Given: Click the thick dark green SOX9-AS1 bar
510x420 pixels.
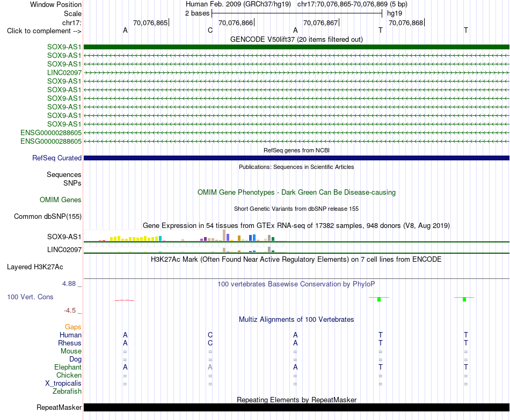Looking at the screenshot, I should tap(296, 47).
